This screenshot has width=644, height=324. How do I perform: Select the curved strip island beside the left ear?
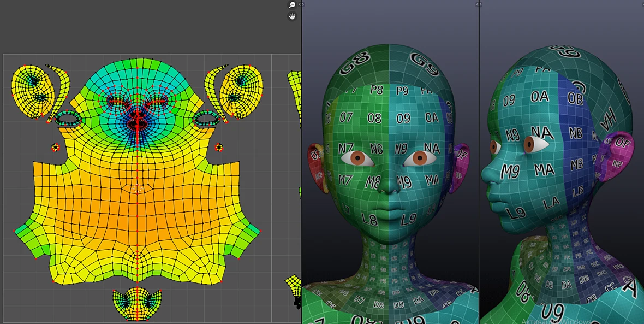pos(58,91)
